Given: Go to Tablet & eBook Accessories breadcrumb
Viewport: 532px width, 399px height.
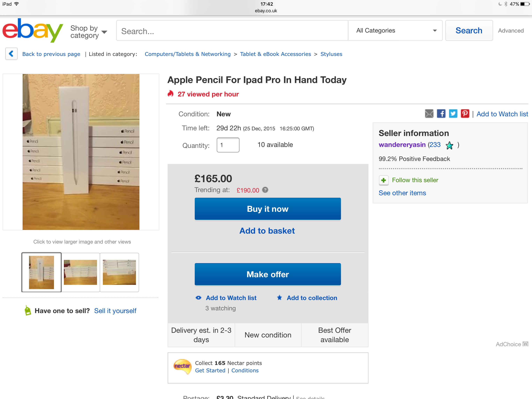Looking at the screenshot, I should (x=275, y=54).
